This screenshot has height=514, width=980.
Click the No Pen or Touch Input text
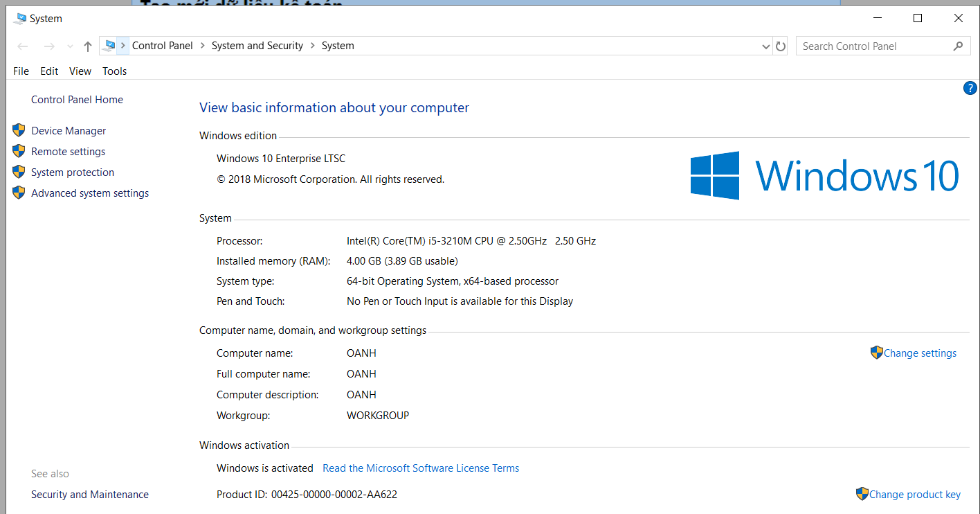460,301
